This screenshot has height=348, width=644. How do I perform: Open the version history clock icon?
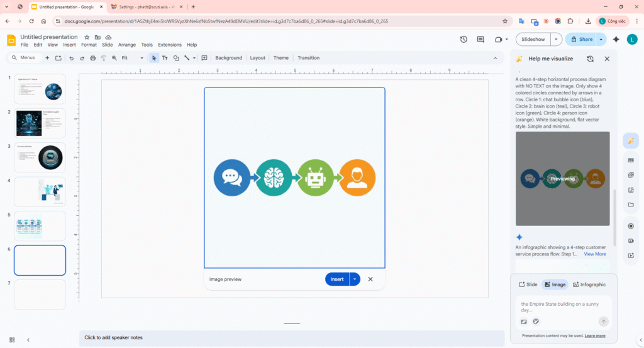464,39
